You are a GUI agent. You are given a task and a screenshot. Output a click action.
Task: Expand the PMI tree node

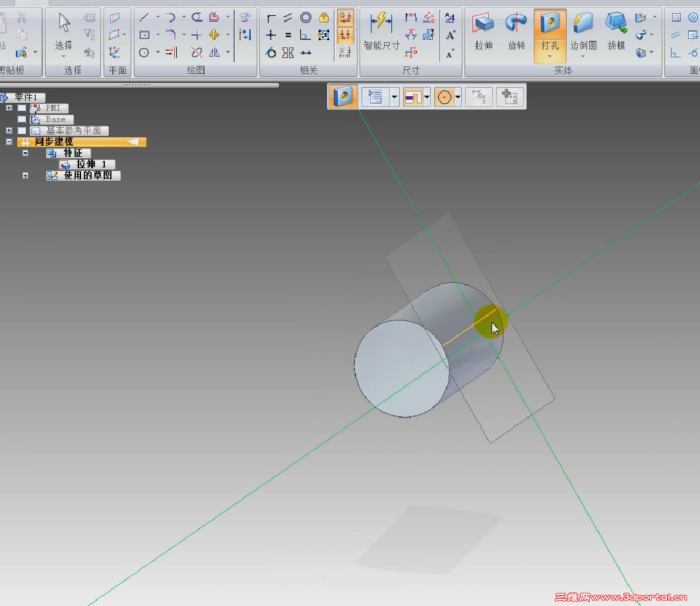click(x=9, y=108)
